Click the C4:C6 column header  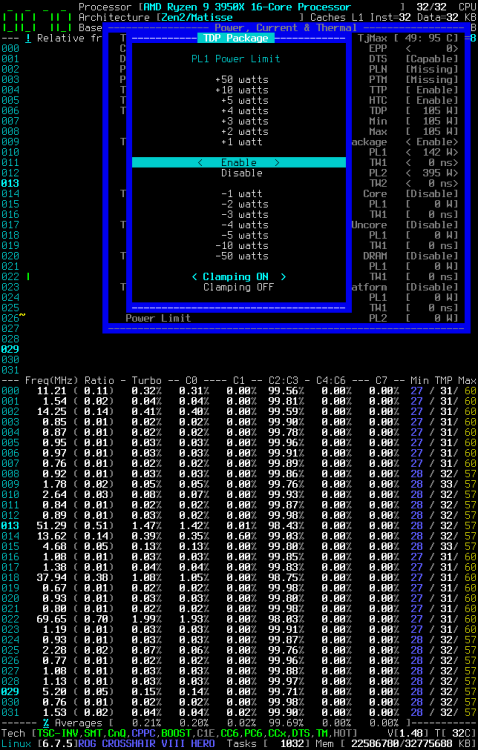[x=331, y=381]
